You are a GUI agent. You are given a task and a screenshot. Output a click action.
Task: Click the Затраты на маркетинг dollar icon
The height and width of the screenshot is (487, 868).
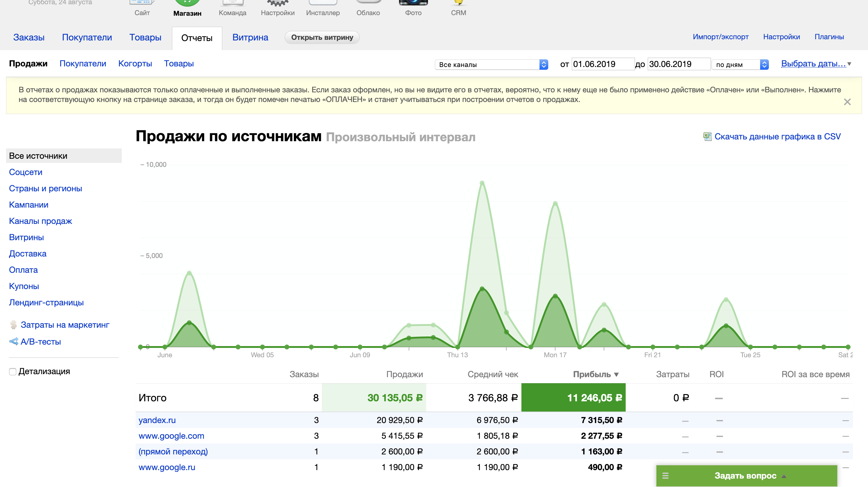(14, 325)
